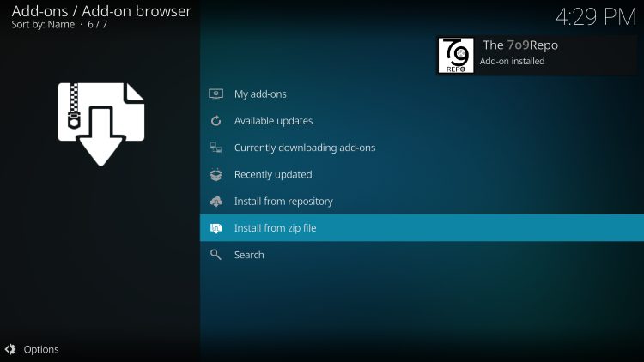Screen dimensions: 644x362
Task: Click the Options gear icon
Action: coord(10,349)
